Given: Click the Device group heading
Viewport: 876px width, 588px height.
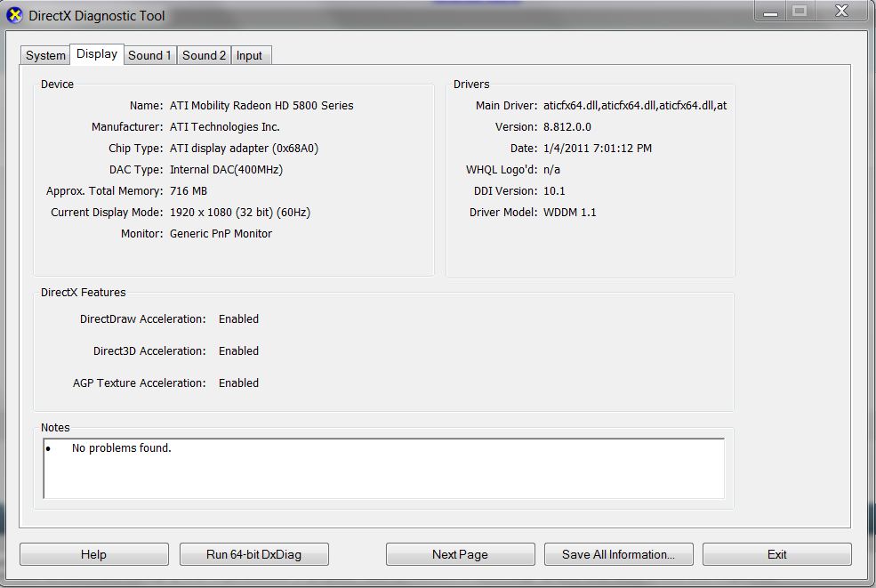Looking at the screenshot, I should pos(57,85).
